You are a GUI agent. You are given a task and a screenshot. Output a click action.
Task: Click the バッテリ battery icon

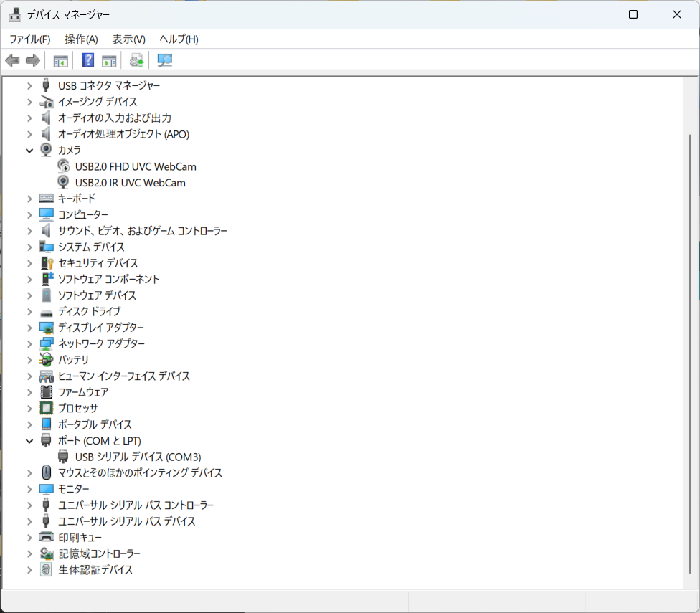click(47, 360)
